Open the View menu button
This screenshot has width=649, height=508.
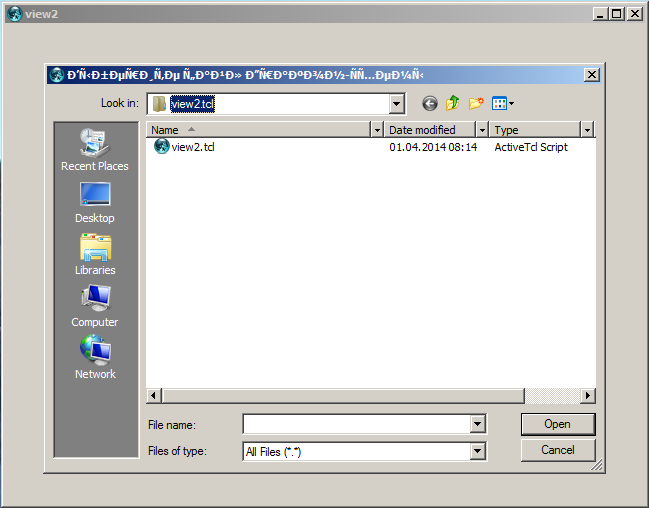click(502, 103)
